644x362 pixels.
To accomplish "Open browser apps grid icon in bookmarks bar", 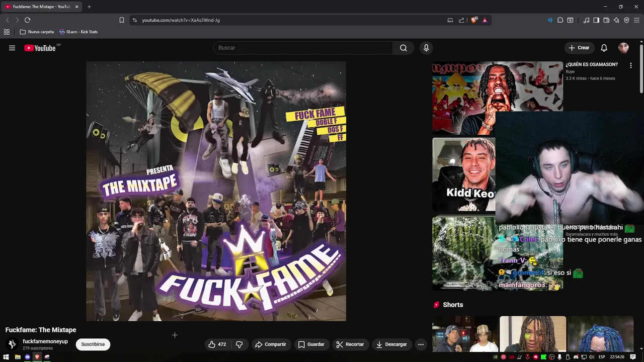I will [x=7, y=32].
